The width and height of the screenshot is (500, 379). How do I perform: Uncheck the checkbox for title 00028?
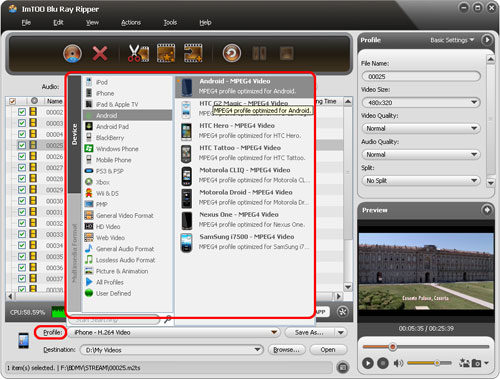pos(22,178)
